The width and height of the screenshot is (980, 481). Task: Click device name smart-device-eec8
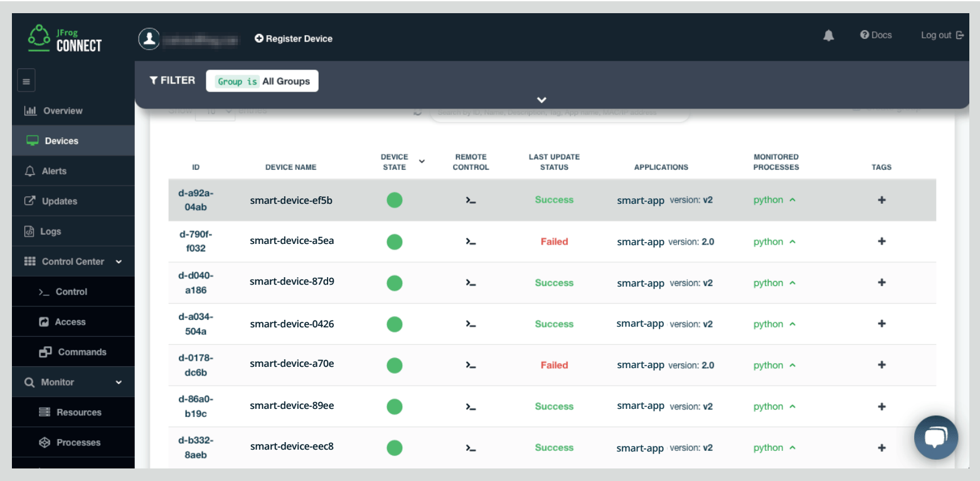coord(292,447)
